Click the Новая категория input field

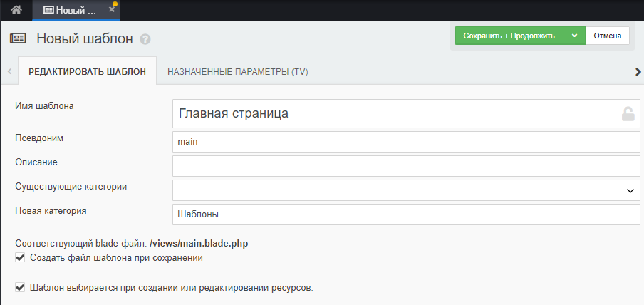[406, 214]
